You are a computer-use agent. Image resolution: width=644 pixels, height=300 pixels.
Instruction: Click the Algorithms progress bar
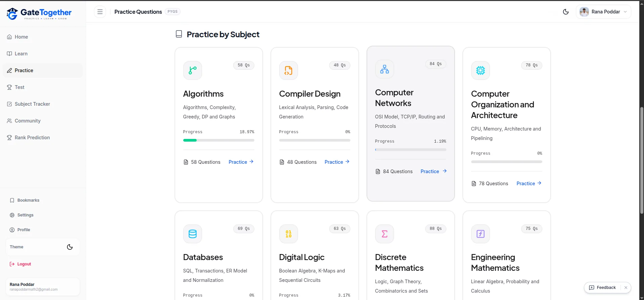[219, 140]
